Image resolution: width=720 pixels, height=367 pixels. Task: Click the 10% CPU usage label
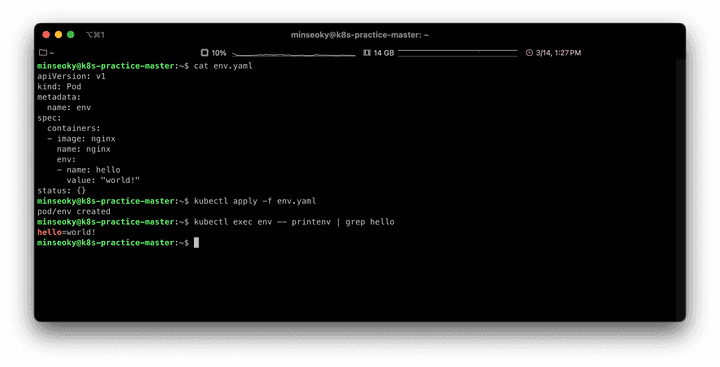tap(219, 53)
